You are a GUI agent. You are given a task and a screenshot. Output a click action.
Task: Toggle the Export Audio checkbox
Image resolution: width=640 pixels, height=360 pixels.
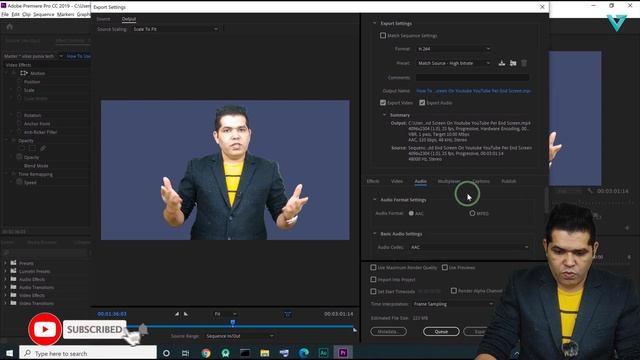point(422,102)
